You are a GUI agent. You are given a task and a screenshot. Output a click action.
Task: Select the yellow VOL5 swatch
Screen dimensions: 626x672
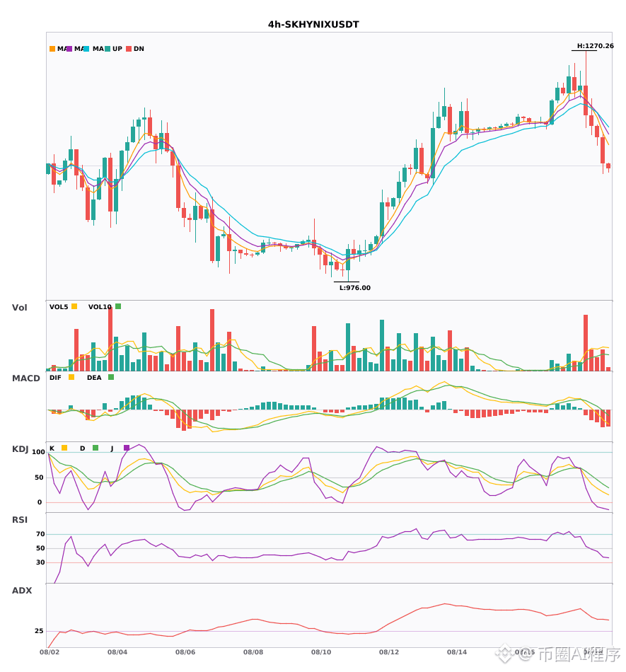pyautogui.click(x=74, y=306)
